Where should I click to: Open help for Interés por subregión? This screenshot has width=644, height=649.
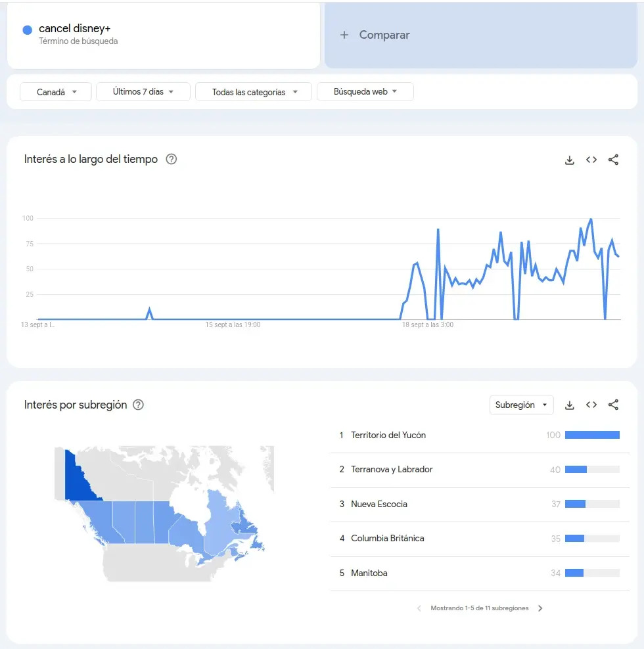tap(138, 405)
